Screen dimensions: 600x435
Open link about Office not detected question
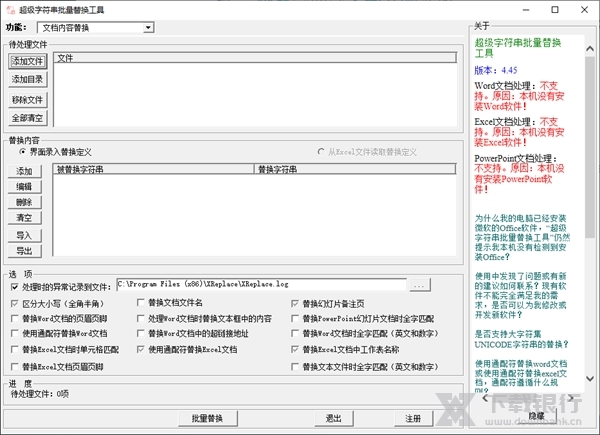point(522,238)
